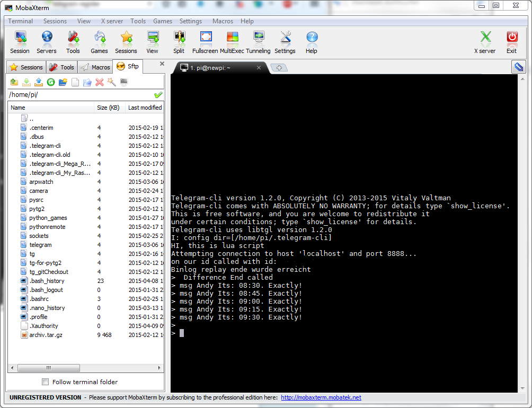Open the Games toolbar icon
This screenshot has width=532, height=408.
pyautogui.click(x=99, y=42)
